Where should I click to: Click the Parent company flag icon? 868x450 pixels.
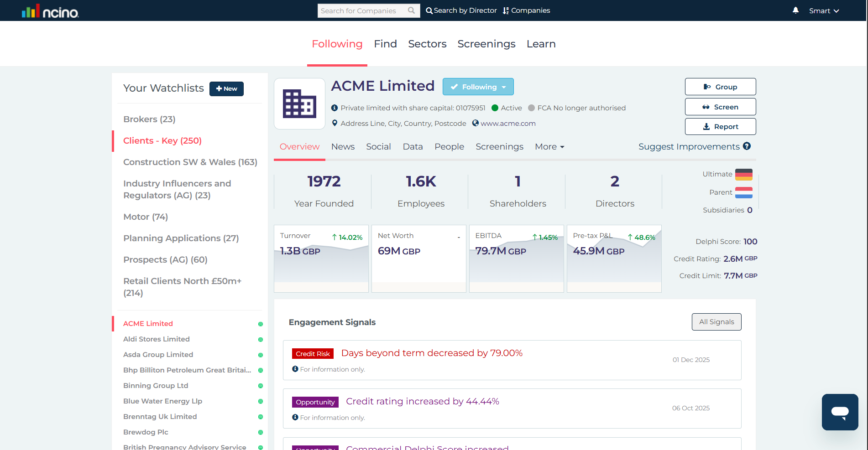pyautogui.click(x=743, y=192)
